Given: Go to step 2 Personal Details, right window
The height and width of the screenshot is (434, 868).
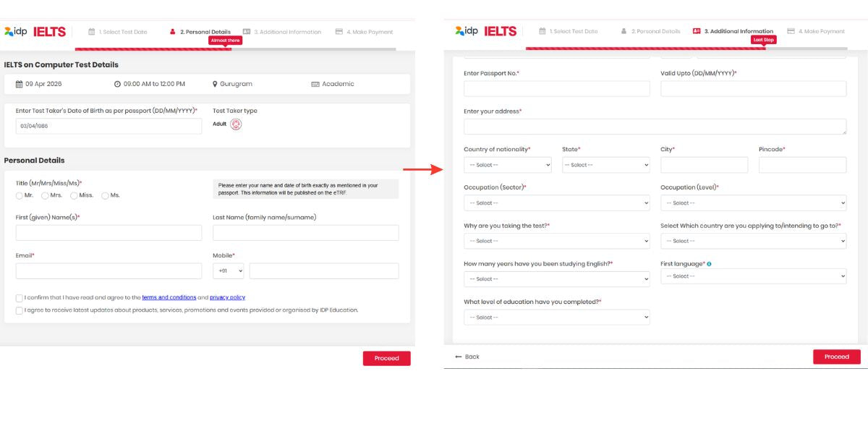Looking at the screenshot, I should (x=651, y=31).
